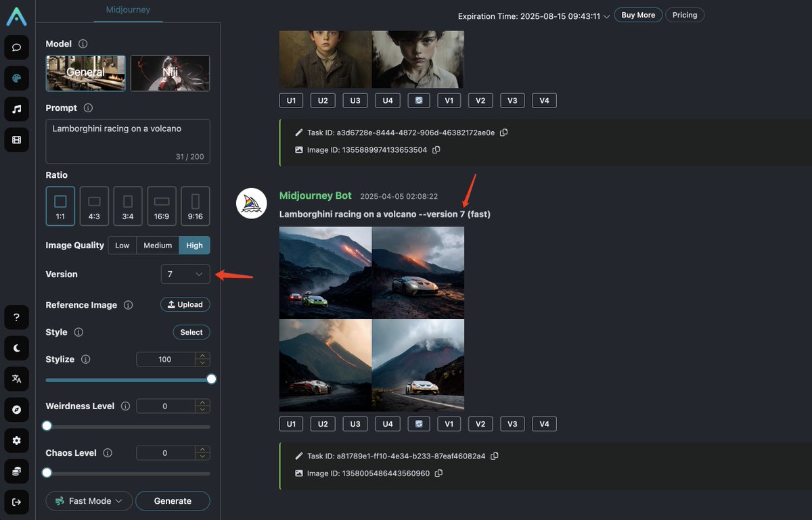
Task: Click U3 under the boy portraits
Action: [355, 101]
